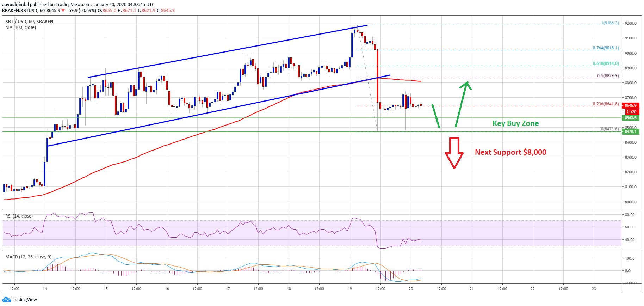Click the Next Support $8,000 text annotation

click(510, 152)
